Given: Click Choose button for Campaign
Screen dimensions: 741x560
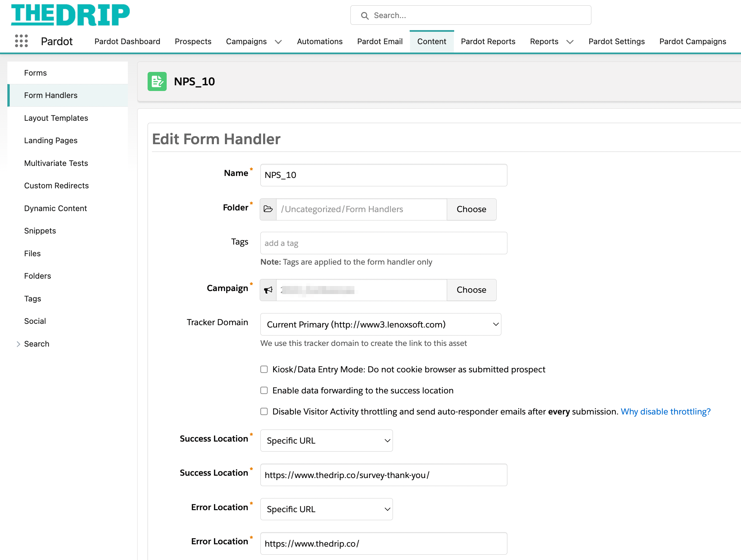Looking at the screenshot, I should pos(471,290).
